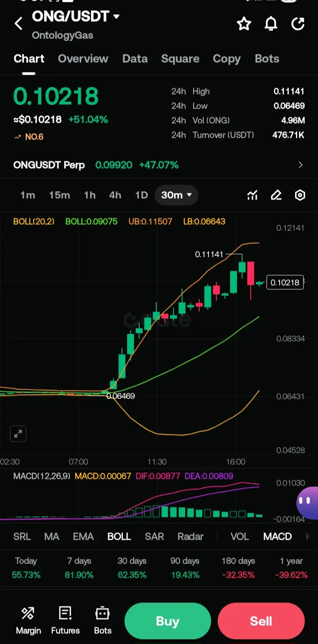The height and width of the screenshot is (644, 318).
Task: Enable the MA indicator
Action: pos(52,537)
